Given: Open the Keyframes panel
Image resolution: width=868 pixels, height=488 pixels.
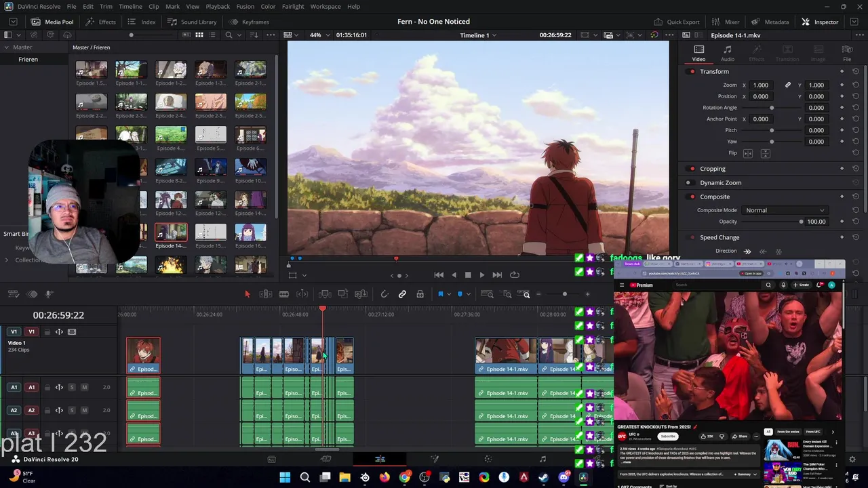Looking at the screenshot, I should tap(249, 22).
